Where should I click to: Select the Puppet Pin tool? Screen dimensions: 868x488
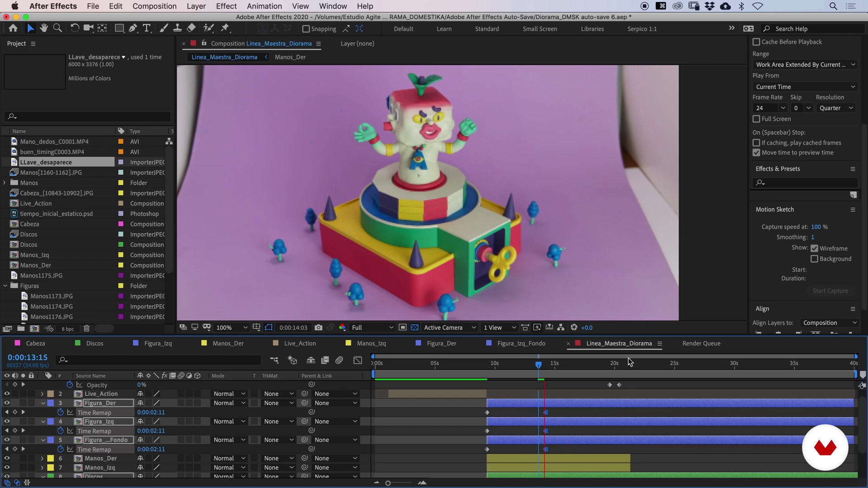pos(225,28)
